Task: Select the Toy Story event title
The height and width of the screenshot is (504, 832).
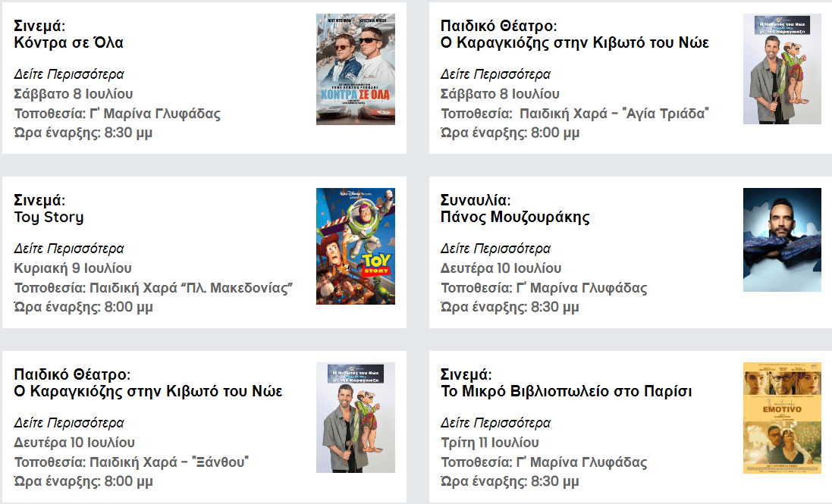Action: pyautogui.click(x=49, y=218)
